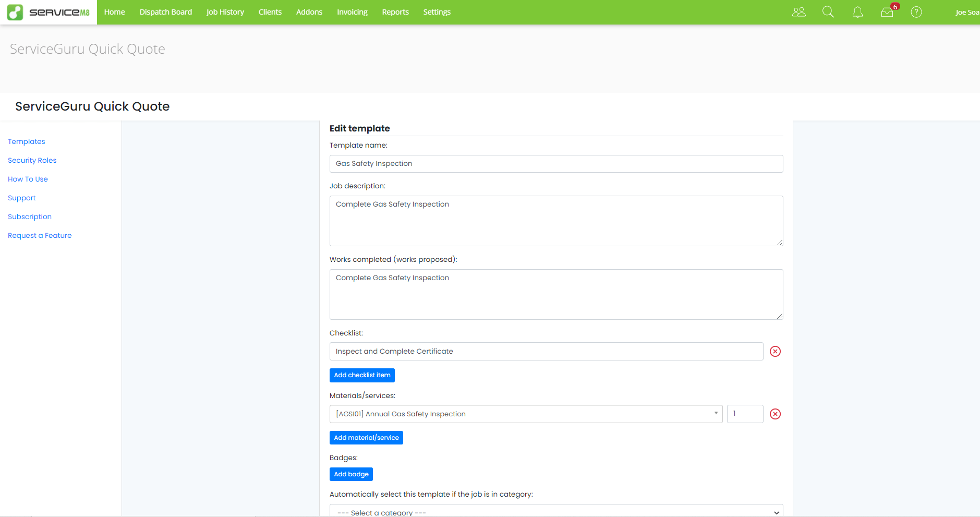The height and width of the screenshot is (517, 980).
Task: Open the staff/people icon in header
Action: [799, 12]
